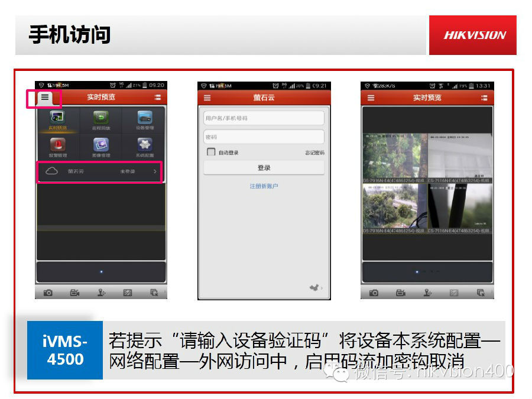The image size is (532, 399).
Task: Open hamburger menu on right phone screen
Action: [x=371, y=98]
